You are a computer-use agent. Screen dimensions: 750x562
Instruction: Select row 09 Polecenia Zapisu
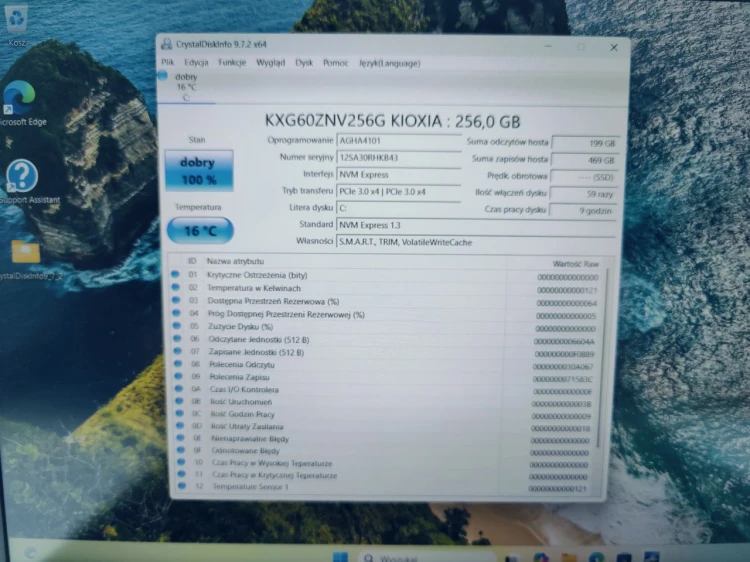point(385,377)
